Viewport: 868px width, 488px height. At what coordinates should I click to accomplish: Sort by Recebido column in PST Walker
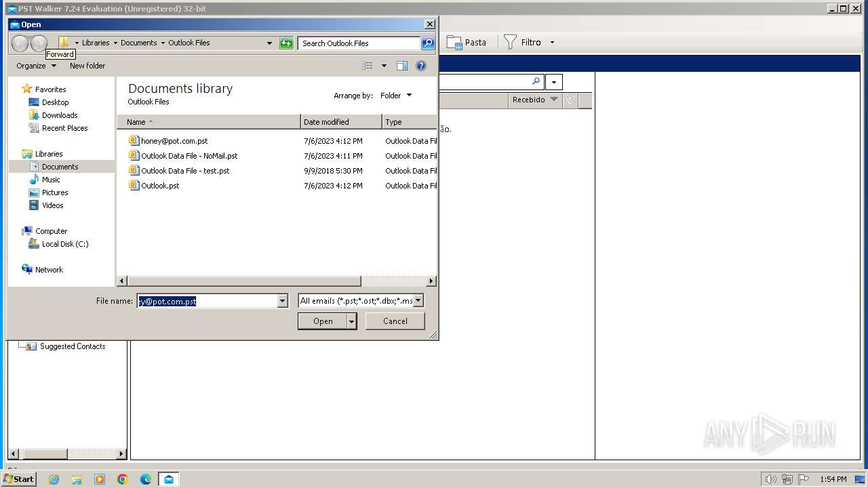click(x=534, y=100)
